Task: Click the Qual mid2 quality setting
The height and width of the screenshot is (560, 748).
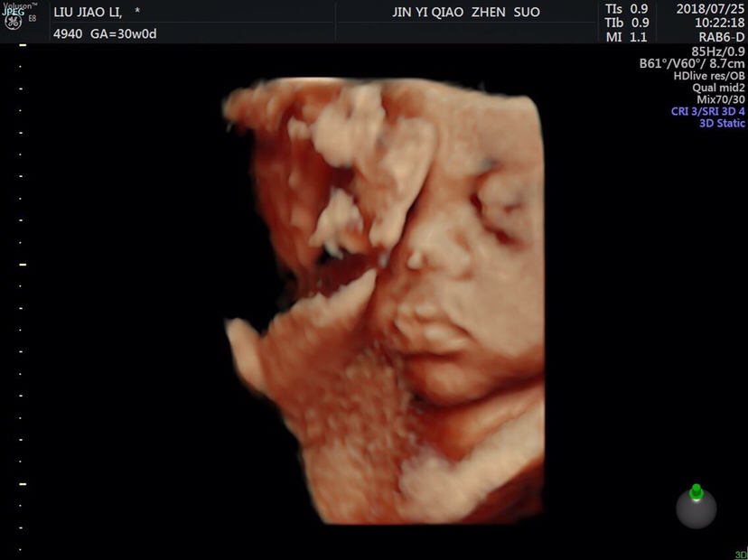Action: [718, 88]
